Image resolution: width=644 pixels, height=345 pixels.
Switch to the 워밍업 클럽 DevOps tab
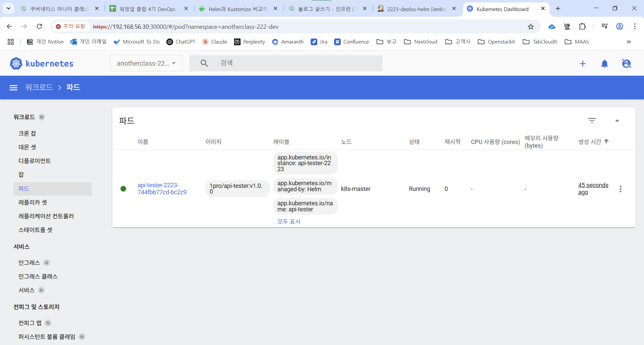(149, 9)
